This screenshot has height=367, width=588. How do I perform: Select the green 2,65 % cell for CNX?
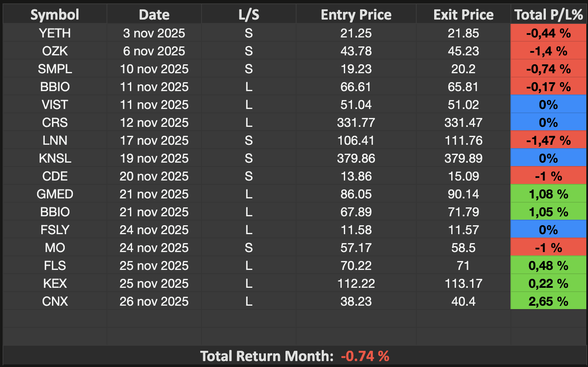[x=548, y=301]
